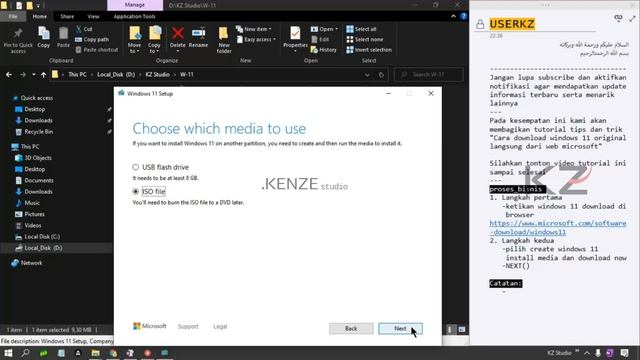
Task: Open Easy access dropdown
Action: (256, 40)
